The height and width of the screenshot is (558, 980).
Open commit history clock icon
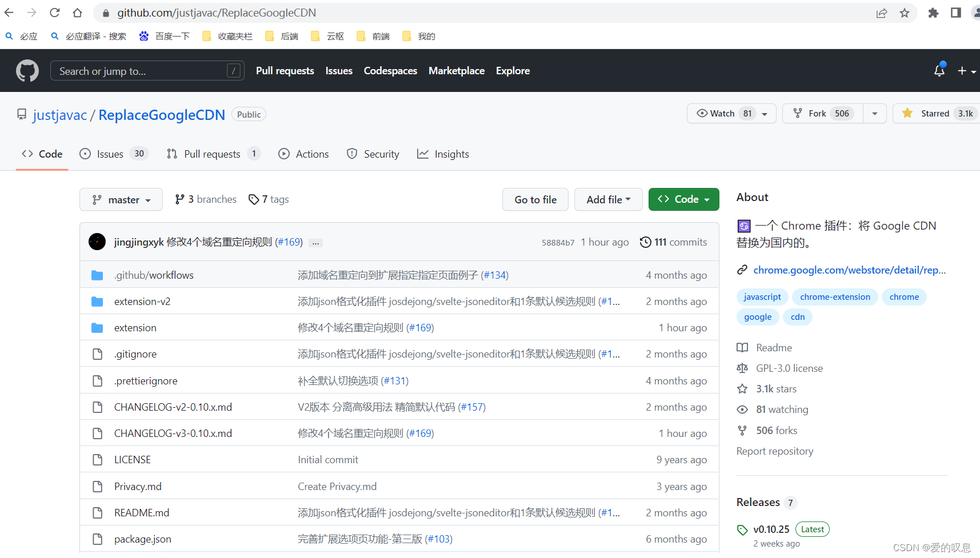[646, 242]
